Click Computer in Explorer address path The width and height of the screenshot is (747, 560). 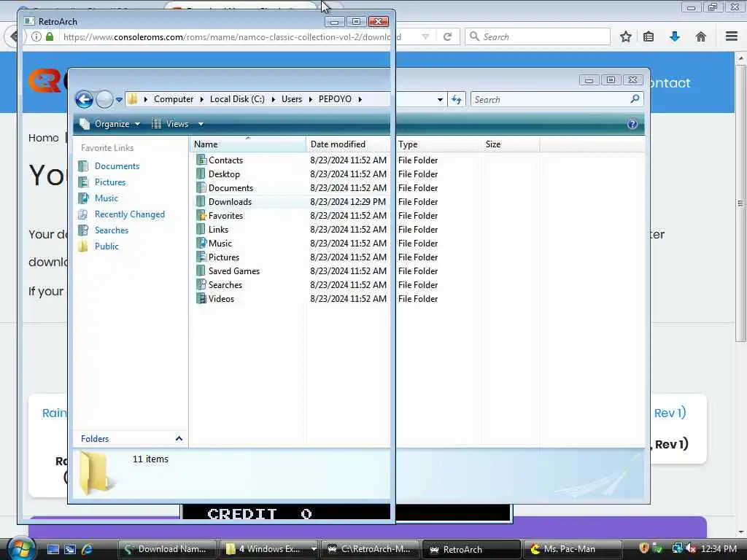[x=174, y=99]
